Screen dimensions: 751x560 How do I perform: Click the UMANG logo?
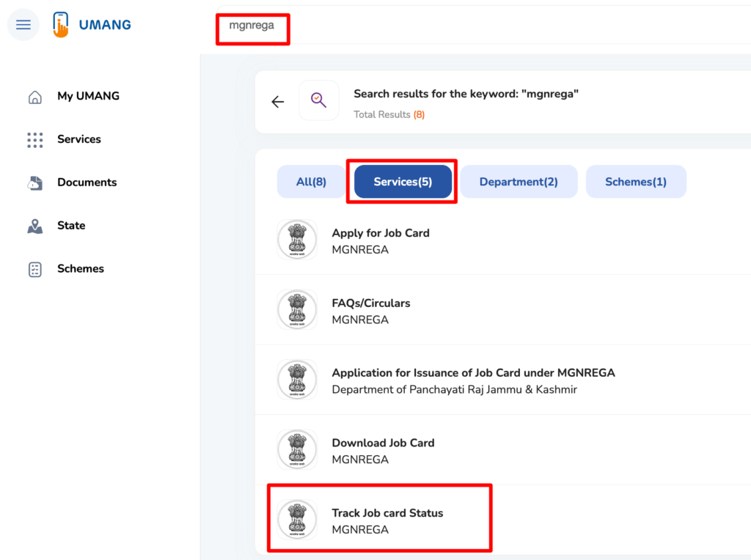pyautogui.click(x=92, y=25)
